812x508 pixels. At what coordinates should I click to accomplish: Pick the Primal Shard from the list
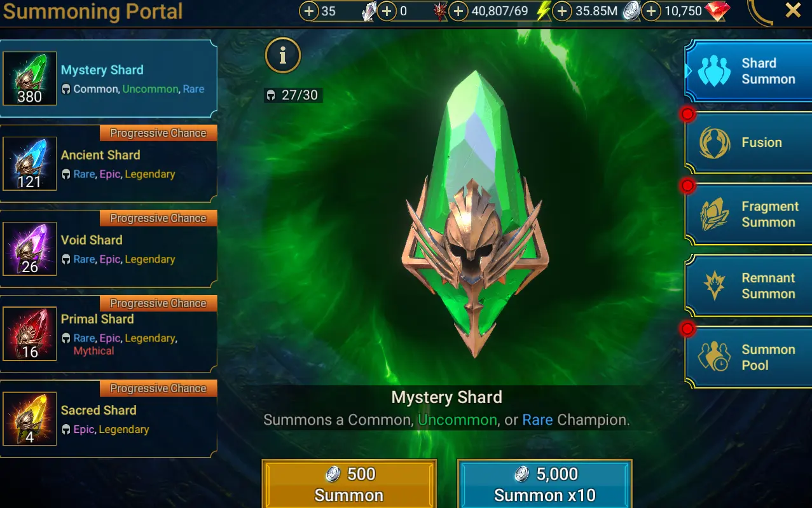(109, 334)
